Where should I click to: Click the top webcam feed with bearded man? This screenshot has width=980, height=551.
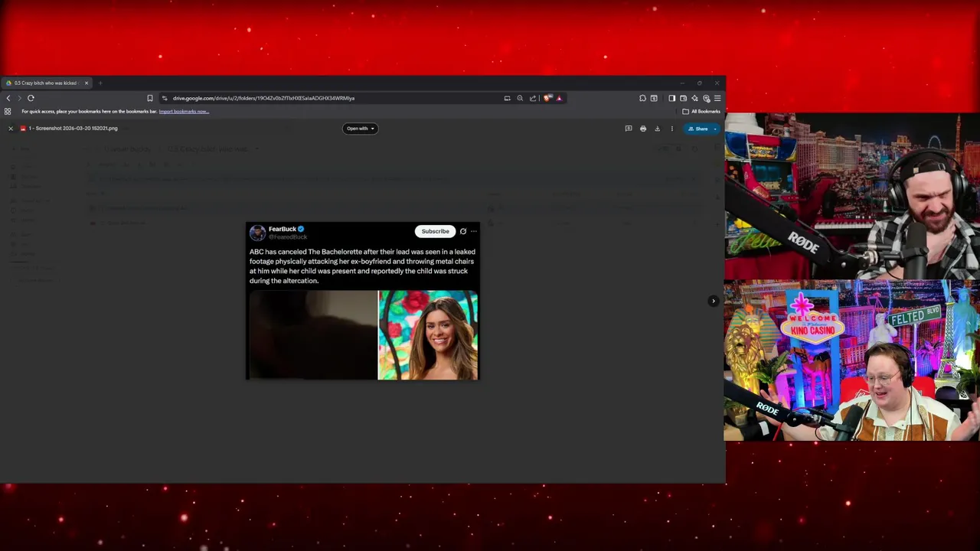coord(852,196)
